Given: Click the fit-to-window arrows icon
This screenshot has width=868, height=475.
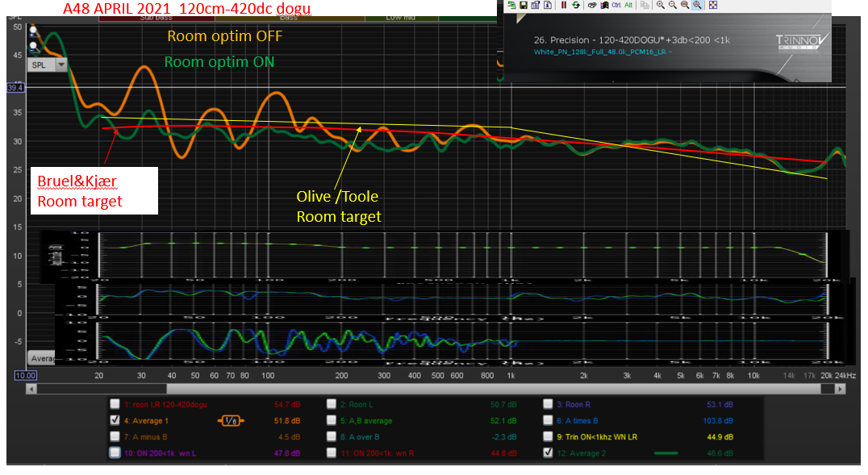Looking at the screenshot, I should 713,5.
